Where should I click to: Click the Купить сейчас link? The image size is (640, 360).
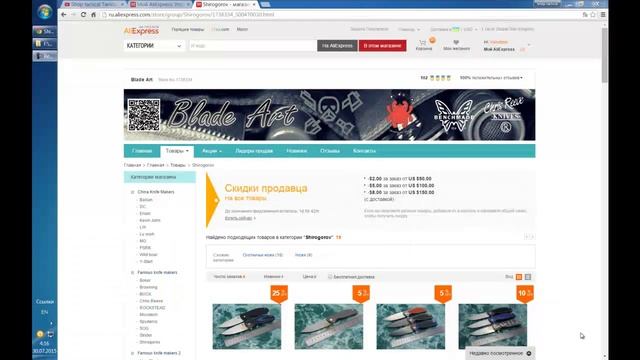pos(239,218)
